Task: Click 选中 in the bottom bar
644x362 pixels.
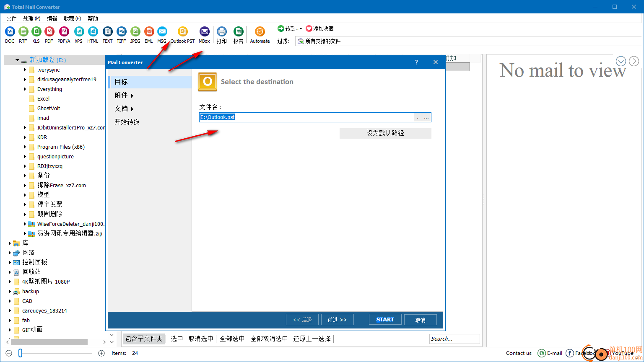Action: pyautogui.click(x=177, y=339)
